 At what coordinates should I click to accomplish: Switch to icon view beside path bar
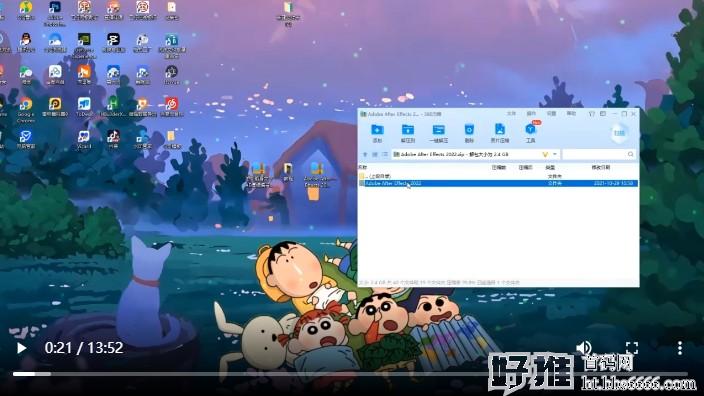click(x=375, y=154)
